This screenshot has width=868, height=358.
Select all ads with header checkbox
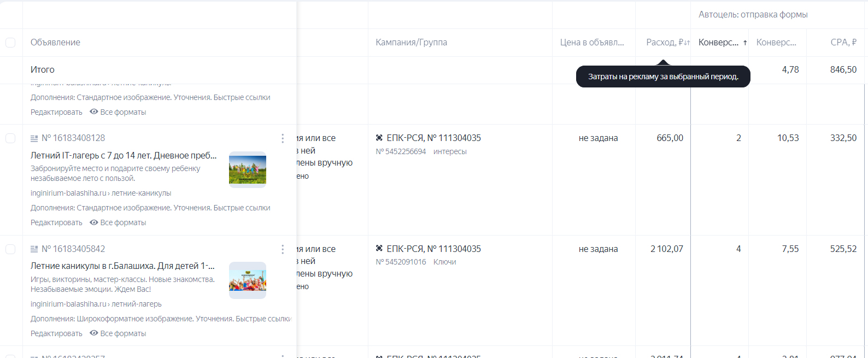point(10,43)
